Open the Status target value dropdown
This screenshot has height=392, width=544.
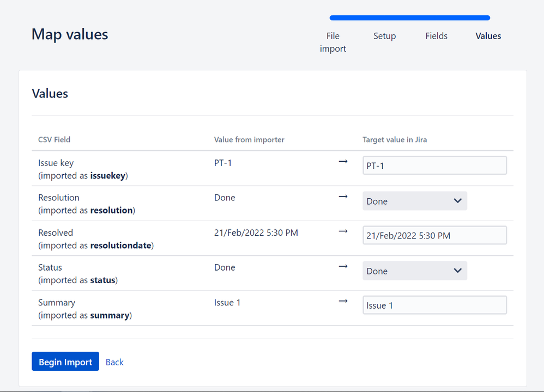pyautogui.click(x=415, y=271)
